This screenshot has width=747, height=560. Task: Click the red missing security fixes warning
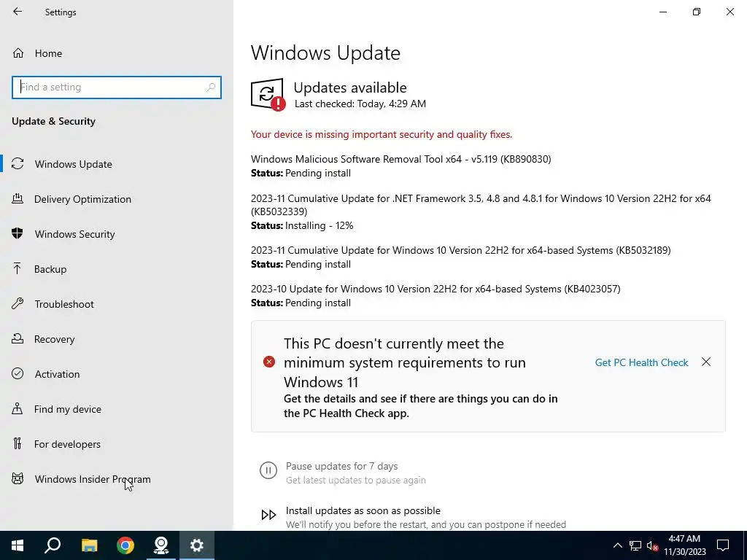(x=382, y=134)
